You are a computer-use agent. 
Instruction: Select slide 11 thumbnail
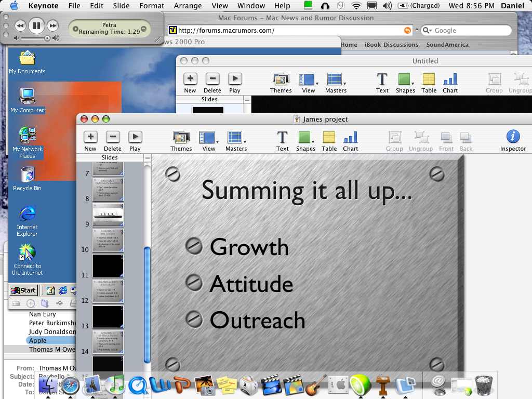[108, 266]
